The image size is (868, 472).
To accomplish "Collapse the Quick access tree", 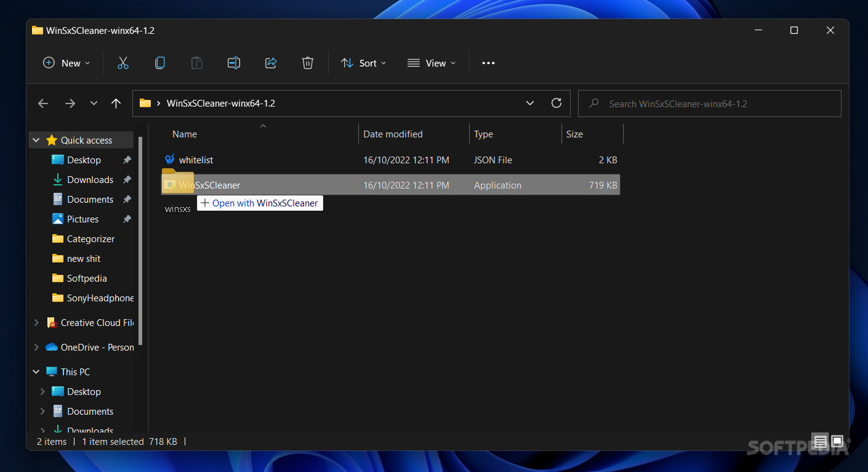I will pyautogui.click(x=36, y=140).
